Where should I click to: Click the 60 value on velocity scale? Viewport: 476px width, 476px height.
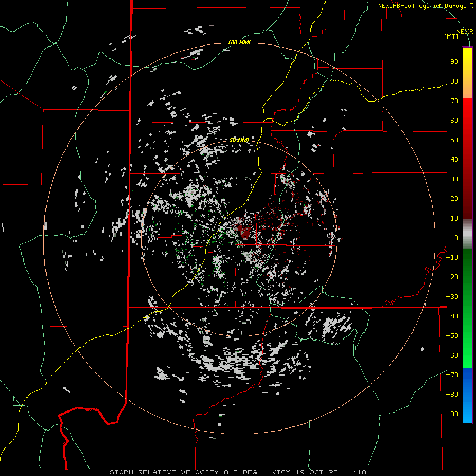454,120
